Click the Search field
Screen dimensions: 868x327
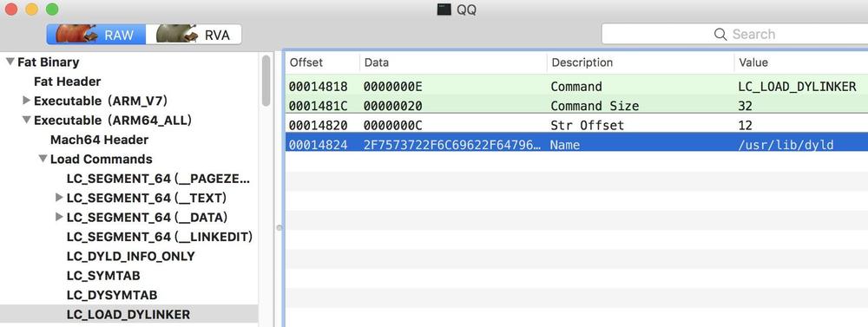[x=734, y=35]
